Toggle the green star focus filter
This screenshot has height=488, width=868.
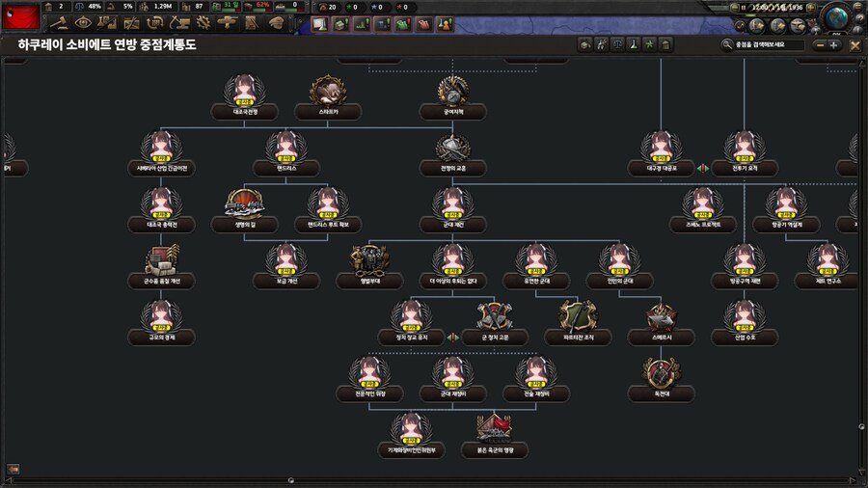tap(649, 44)
